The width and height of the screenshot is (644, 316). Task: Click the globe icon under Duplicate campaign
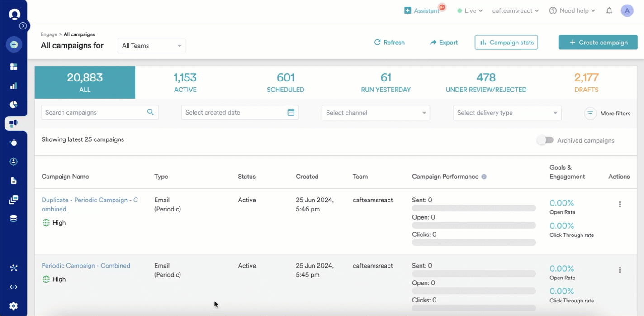click(46, 223)
